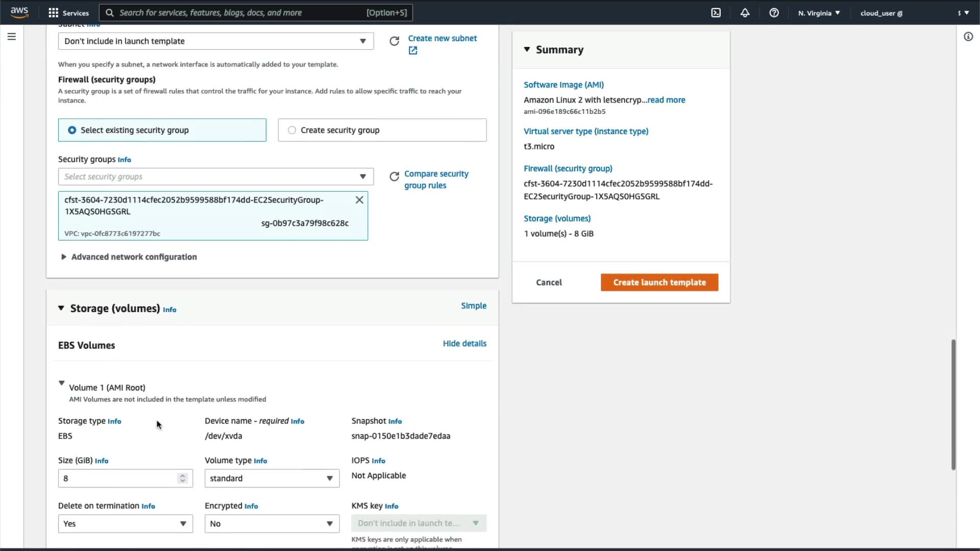Open the Delete on termination dropdown
980x551 pixels.
pos(125,524)
